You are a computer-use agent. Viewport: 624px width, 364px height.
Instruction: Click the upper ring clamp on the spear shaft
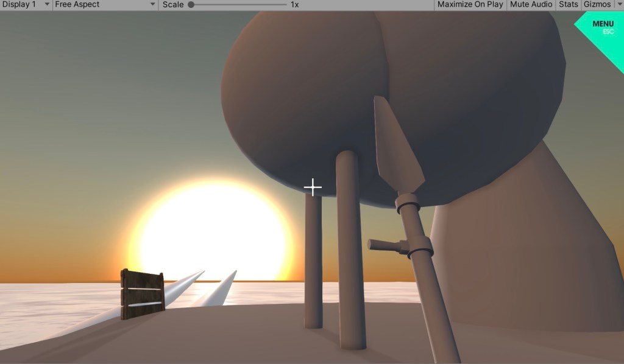pyautogui.click(x=408, y=203)
